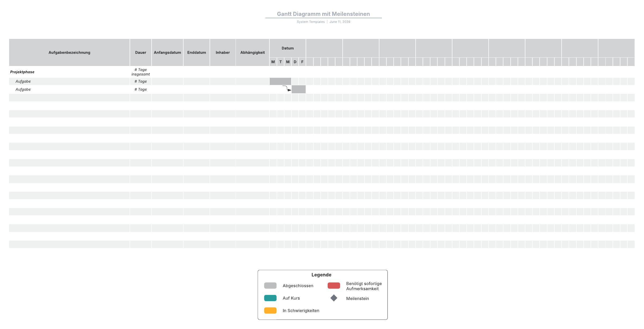Click the F weekday header cell

302,62
